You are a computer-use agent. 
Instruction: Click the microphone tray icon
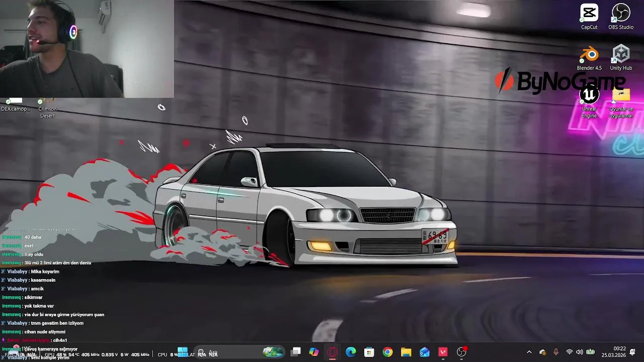pos(556,352)
